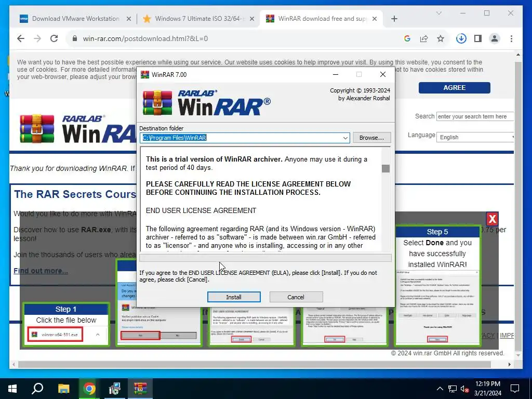Expand the destination folder dropdown

345,138
